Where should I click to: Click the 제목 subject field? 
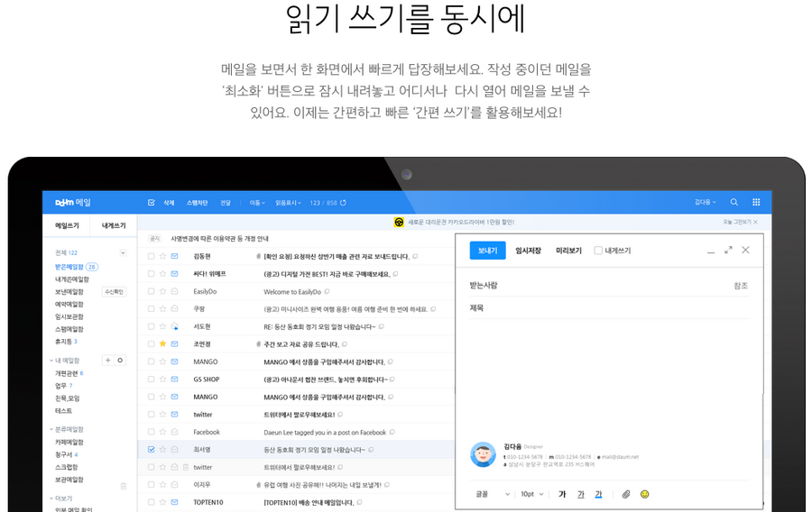coord(609,307)
